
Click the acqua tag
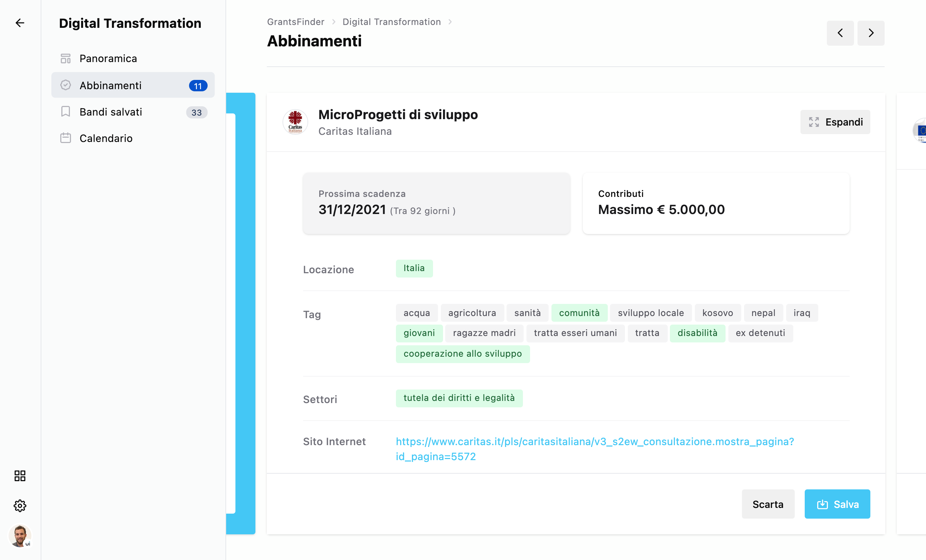point(417,313)
